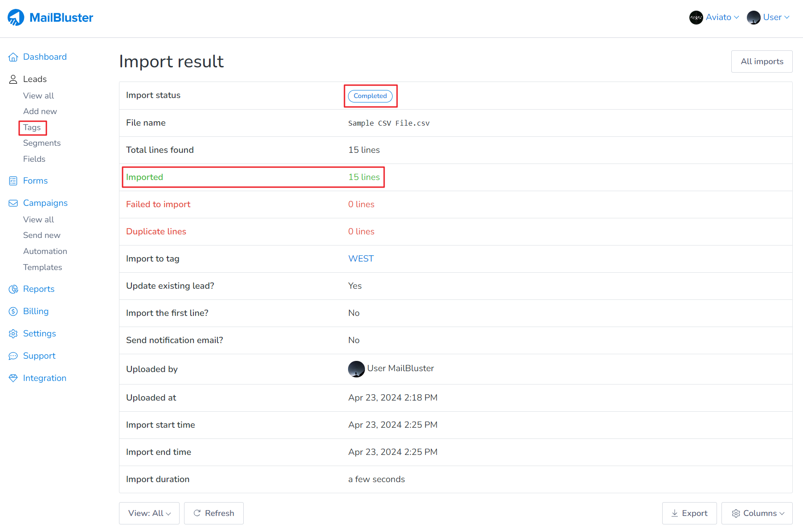Click the Integration diamond icon
The image size is (803, 532).
13,378
